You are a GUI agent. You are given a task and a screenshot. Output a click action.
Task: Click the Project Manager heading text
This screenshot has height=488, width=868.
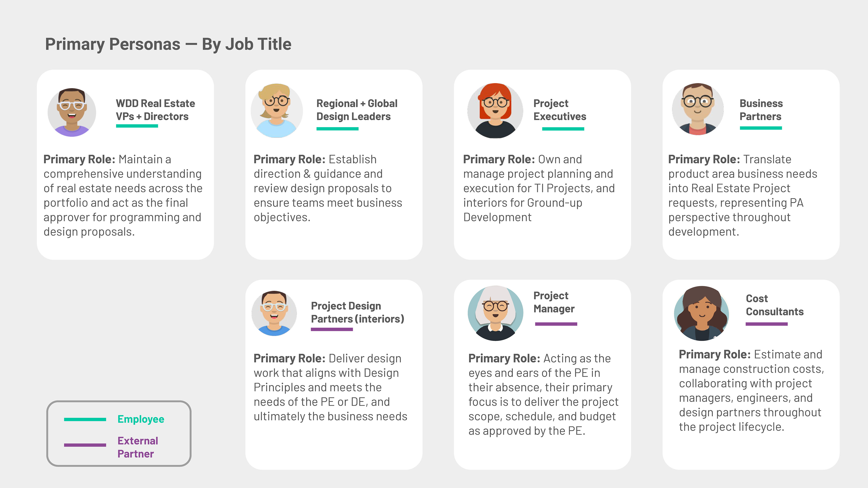point(554,302)
